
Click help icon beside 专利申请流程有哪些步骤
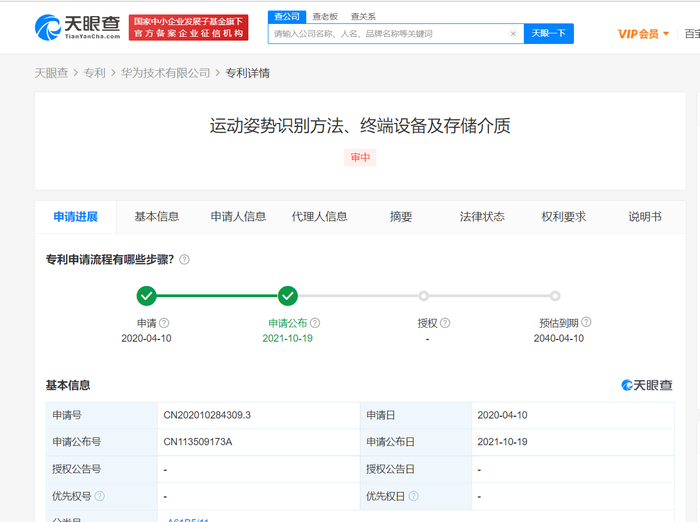[184, 260]
